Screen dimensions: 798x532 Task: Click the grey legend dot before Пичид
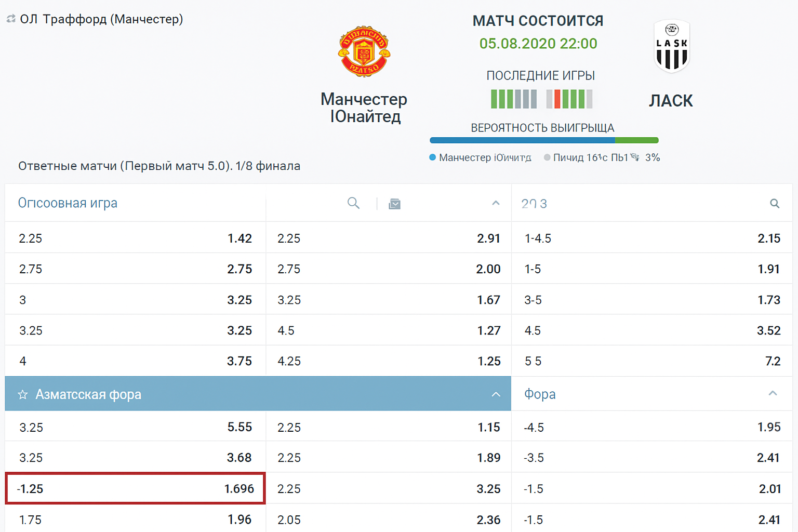pyautogui.click(x=547, y=157)
